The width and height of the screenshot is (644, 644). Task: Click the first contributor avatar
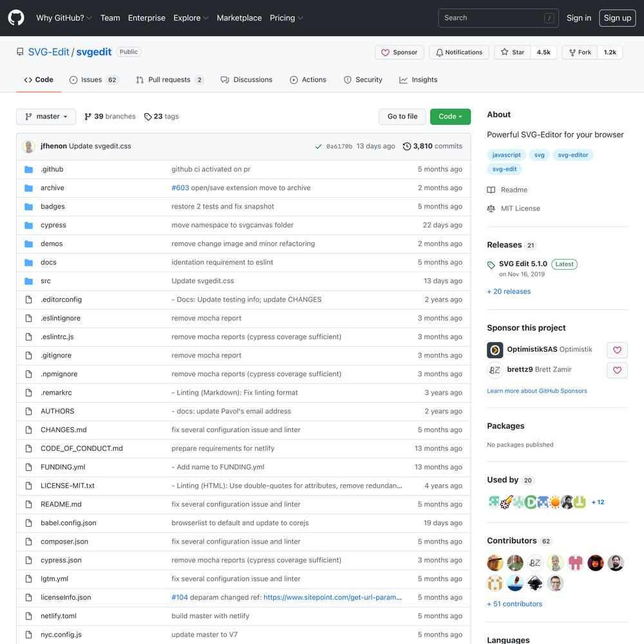(x=495, y=563)
